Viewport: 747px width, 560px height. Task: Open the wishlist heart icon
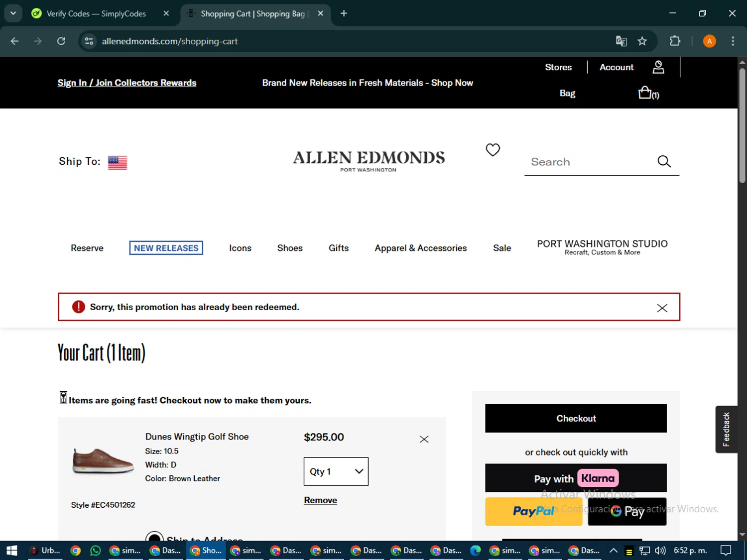tap(493, 149)
